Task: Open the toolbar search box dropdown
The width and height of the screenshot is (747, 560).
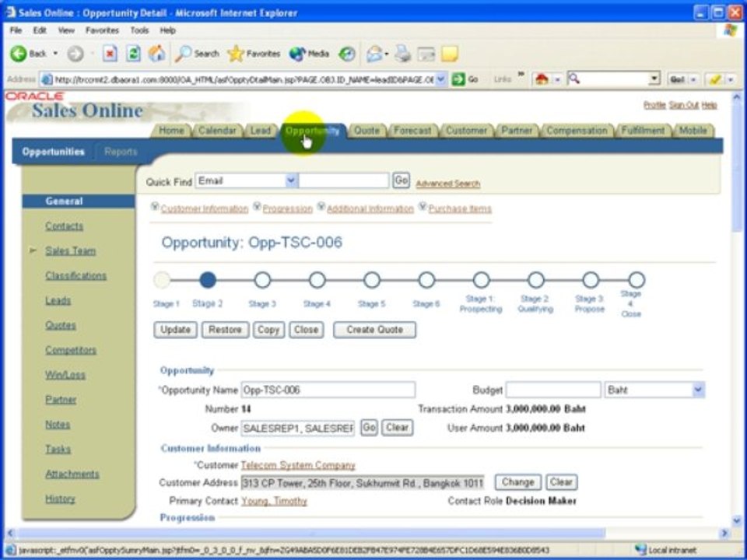Action: pos(654,79)
